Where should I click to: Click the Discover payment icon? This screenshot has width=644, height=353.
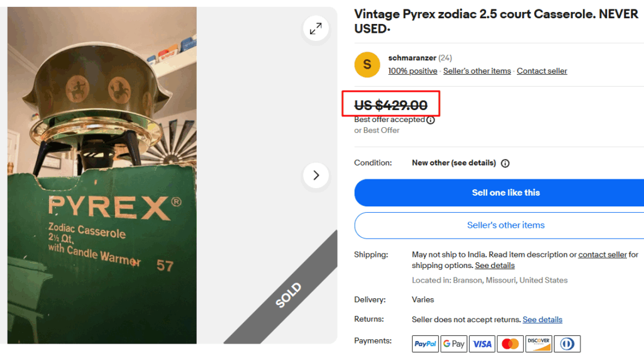click(x=539, y=344)
